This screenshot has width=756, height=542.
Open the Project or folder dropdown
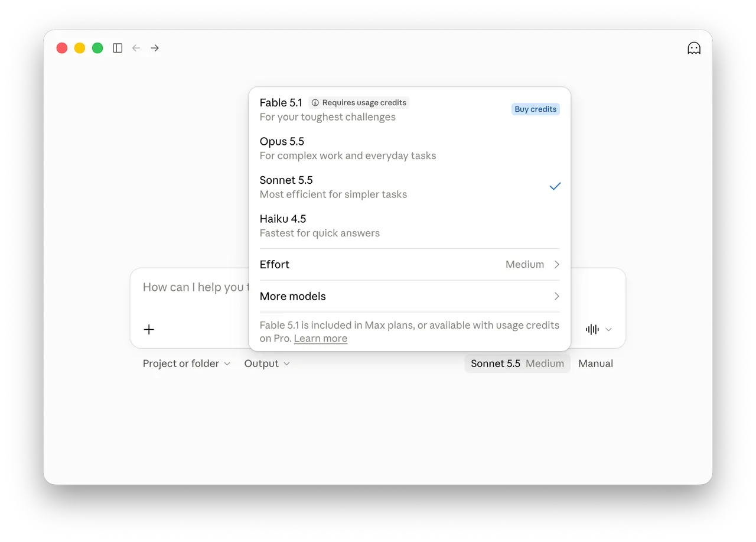186,364
